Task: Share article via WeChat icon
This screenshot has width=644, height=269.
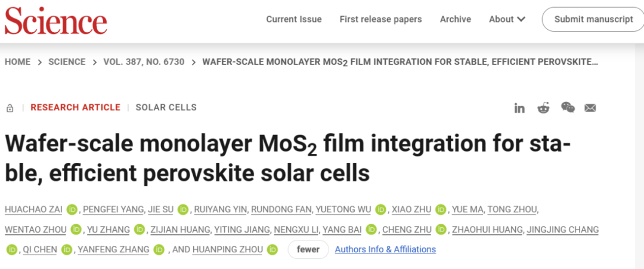Action: coord(568,107)
